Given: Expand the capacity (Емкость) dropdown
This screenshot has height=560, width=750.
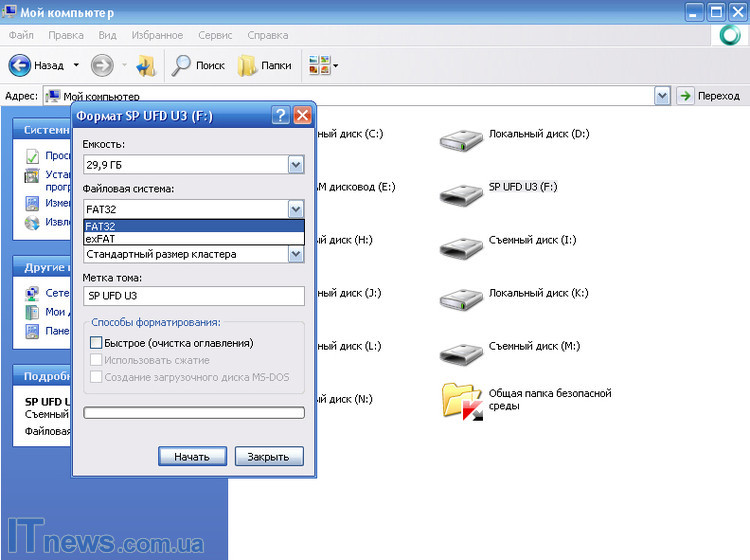Looking at the screenshot, I should [x=295, y=165].
